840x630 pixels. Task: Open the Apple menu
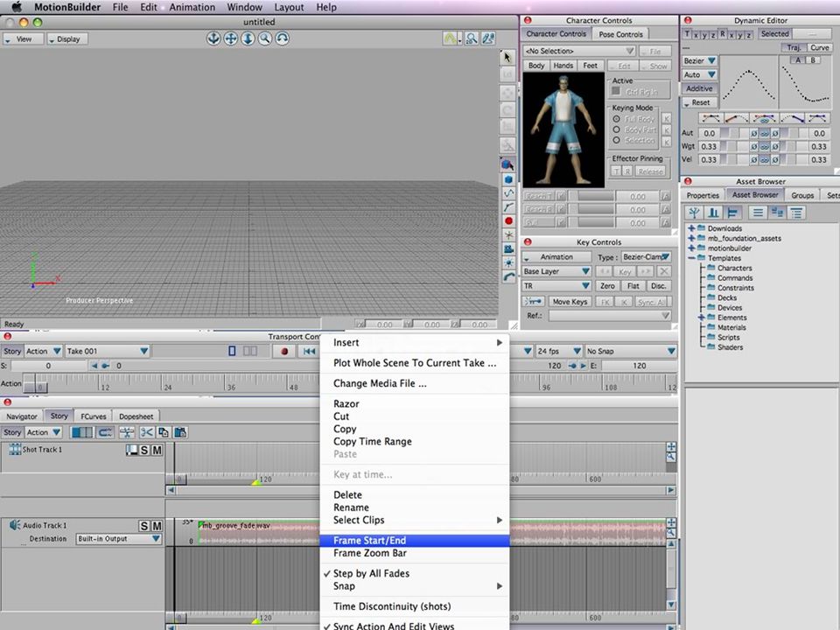(x=17, y=8)
